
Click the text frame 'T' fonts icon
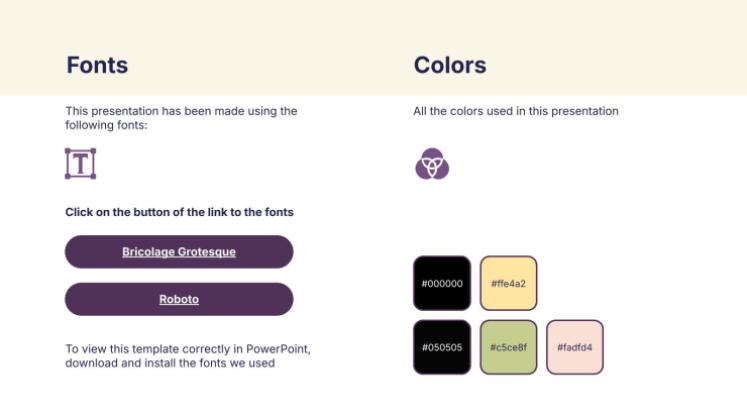tap(80, 164)
